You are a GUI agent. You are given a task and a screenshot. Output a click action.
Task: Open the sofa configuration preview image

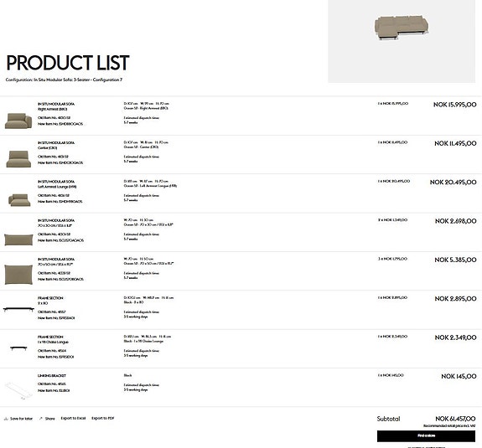pos(402,41)
